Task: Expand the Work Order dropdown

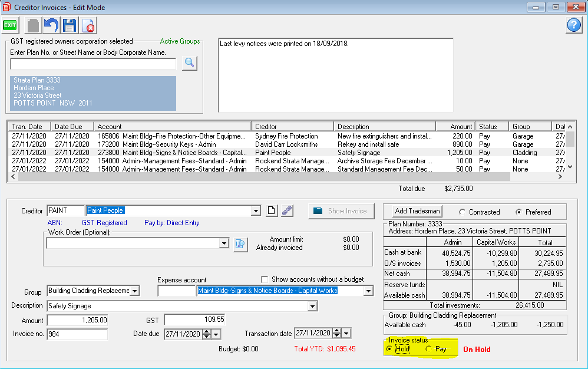Action: pos(224,243)
